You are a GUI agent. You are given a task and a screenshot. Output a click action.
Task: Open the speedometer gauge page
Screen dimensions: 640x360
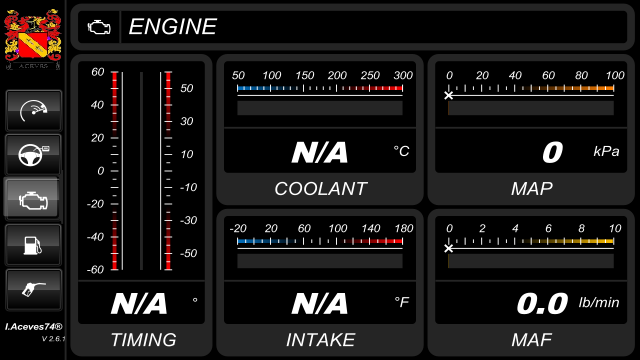pos(33,111)
